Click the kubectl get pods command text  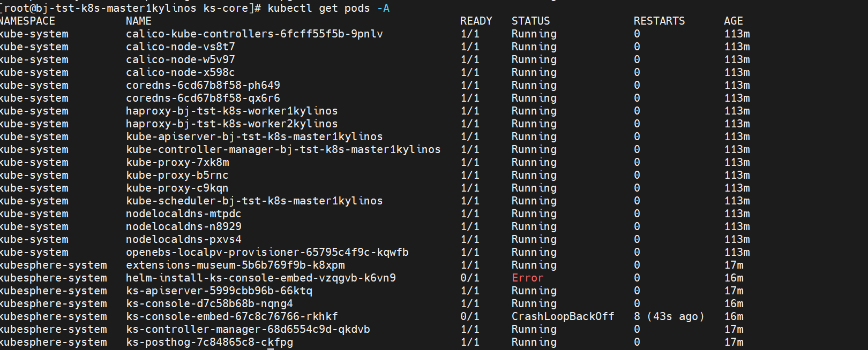click(328, 8)
